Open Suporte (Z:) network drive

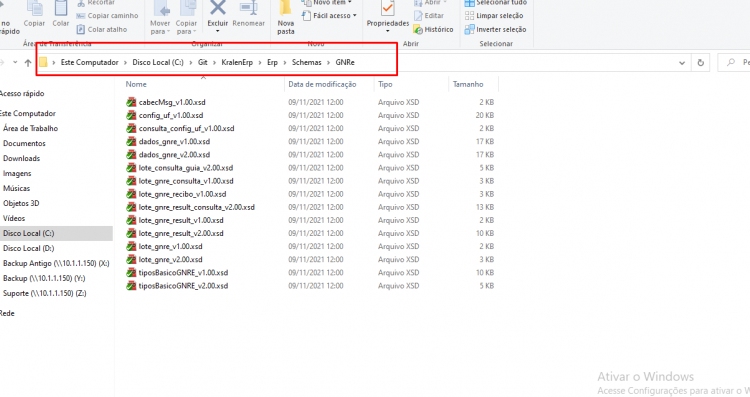(44, 293)
